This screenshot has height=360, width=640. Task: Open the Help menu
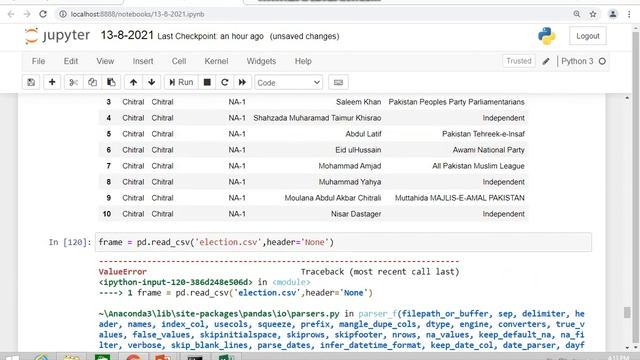(303, 61)
